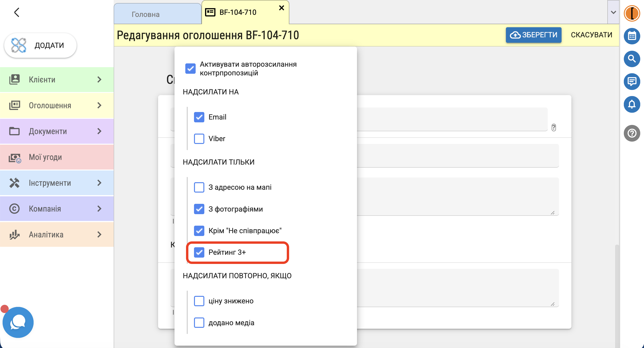
Task: Click the gray help question mark icon
Action: [x=632, y=133]
